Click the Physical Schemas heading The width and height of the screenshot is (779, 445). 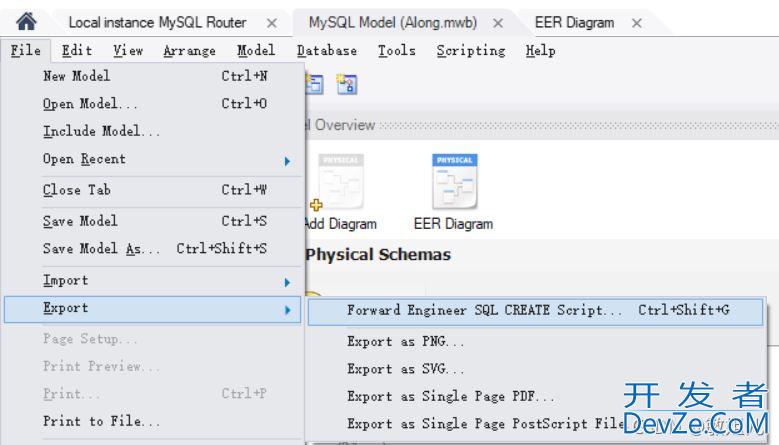(379, 255)
